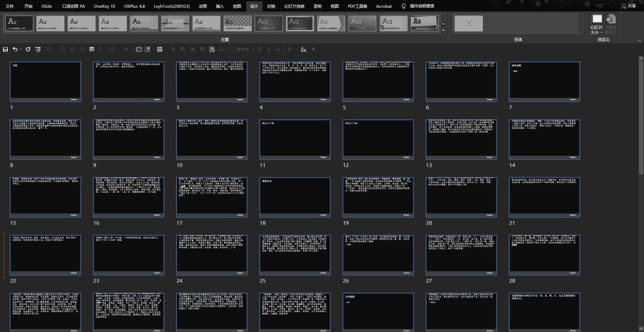Click the crossed-box icon in quick toolbar
This screenshot has height=332, width=644.
pos(159,50)
